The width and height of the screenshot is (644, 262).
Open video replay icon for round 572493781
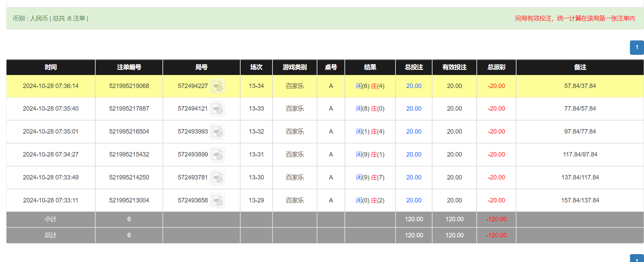(217, 178)
